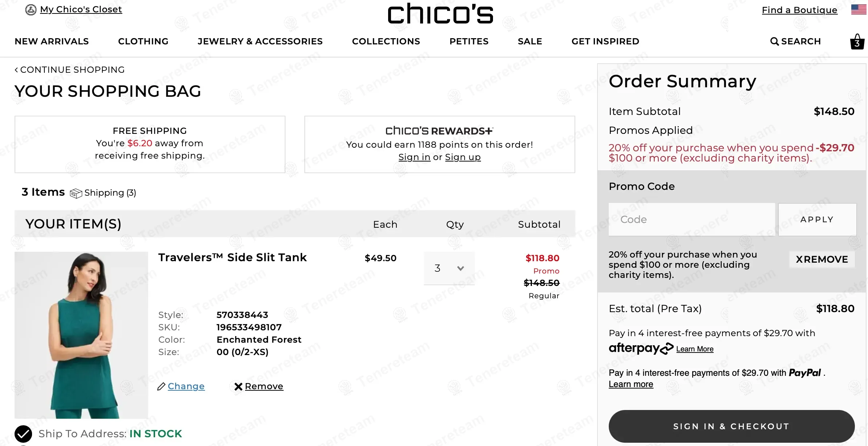Click the US flag country selector
Viewport: 868px width, 446px height.
(x=859, y=9)
